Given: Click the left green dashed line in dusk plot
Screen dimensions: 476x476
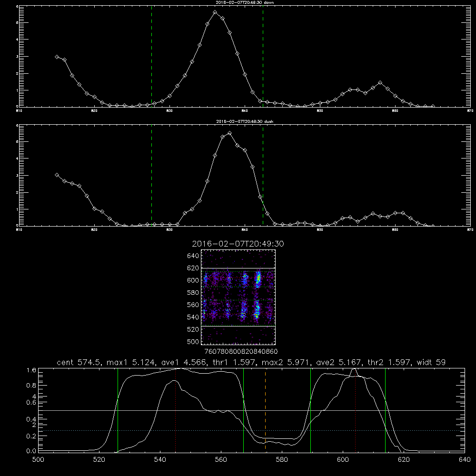Looking at the screenshot, I should click(151, 176).
